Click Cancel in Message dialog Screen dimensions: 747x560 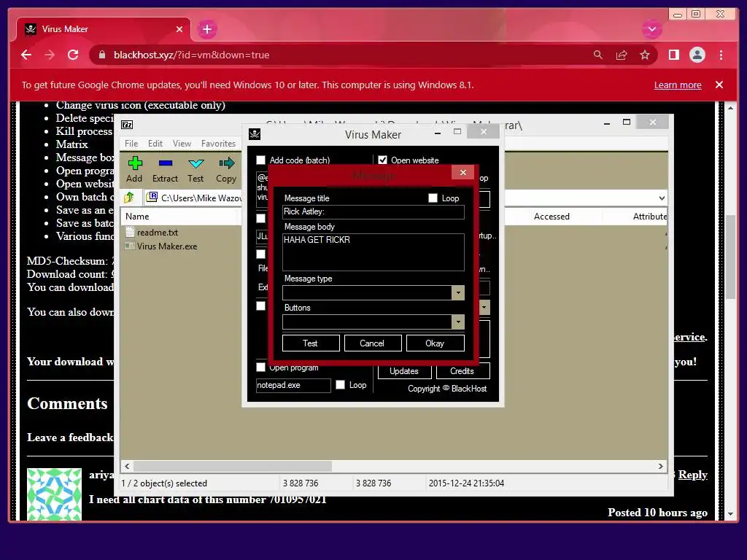click(373, 343)
